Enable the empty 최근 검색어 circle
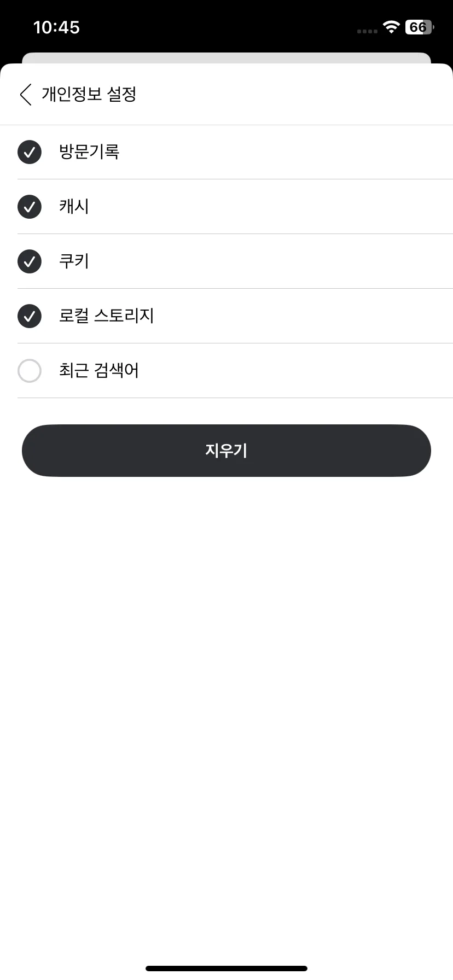The image size is (453, 980). point(30,371)
